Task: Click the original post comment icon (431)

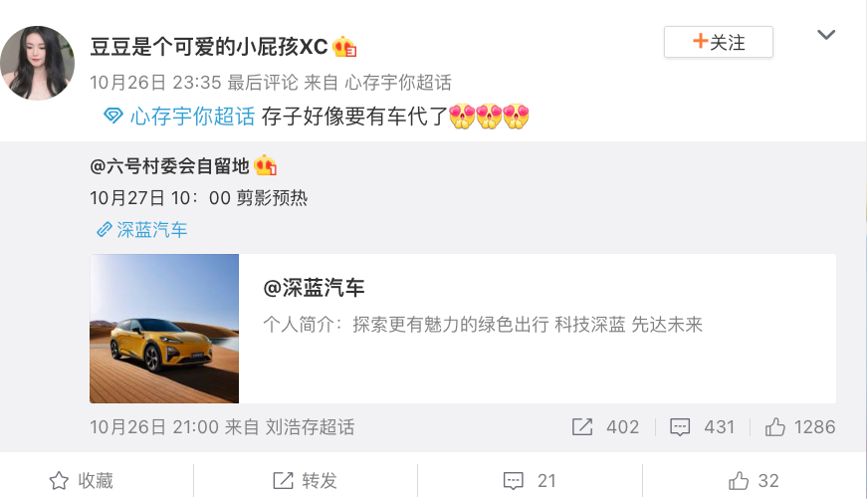Action: (x=680, y=427)
